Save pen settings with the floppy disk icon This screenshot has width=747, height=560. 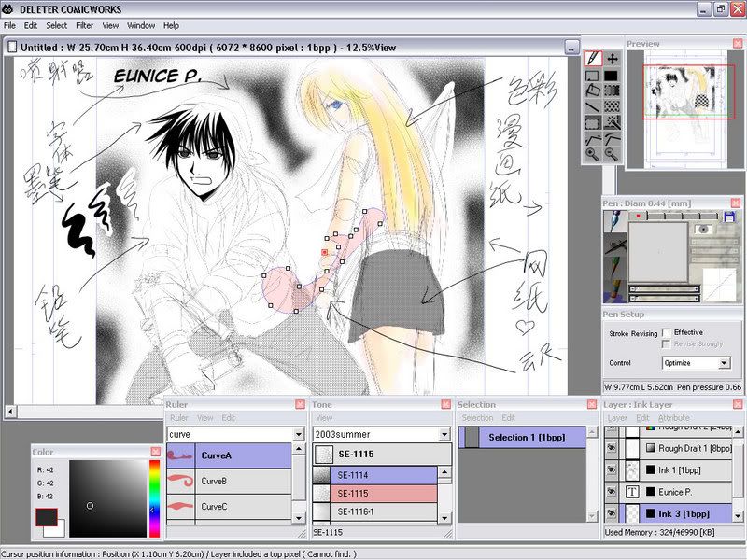coord(729,217)
